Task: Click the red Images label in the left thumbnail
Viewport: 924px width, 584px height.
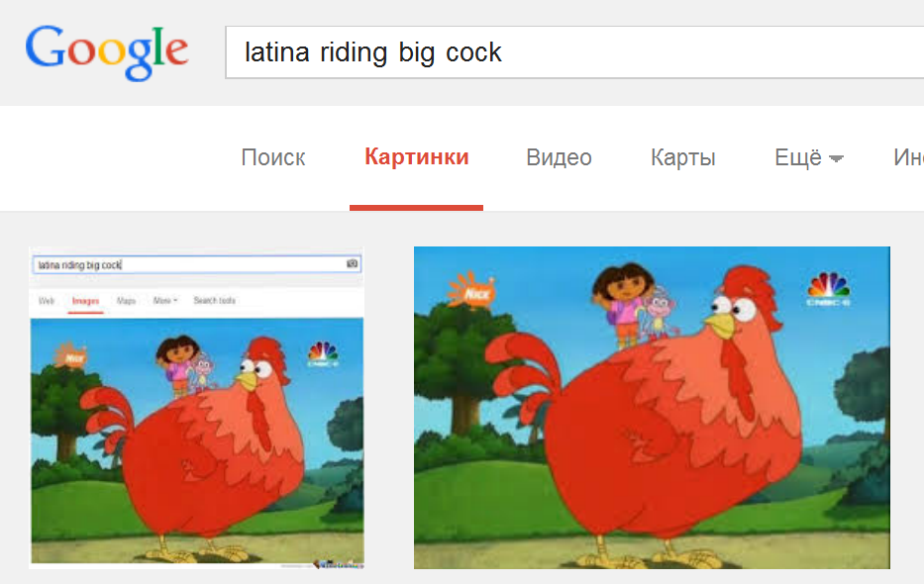Action: pos(85,301)
